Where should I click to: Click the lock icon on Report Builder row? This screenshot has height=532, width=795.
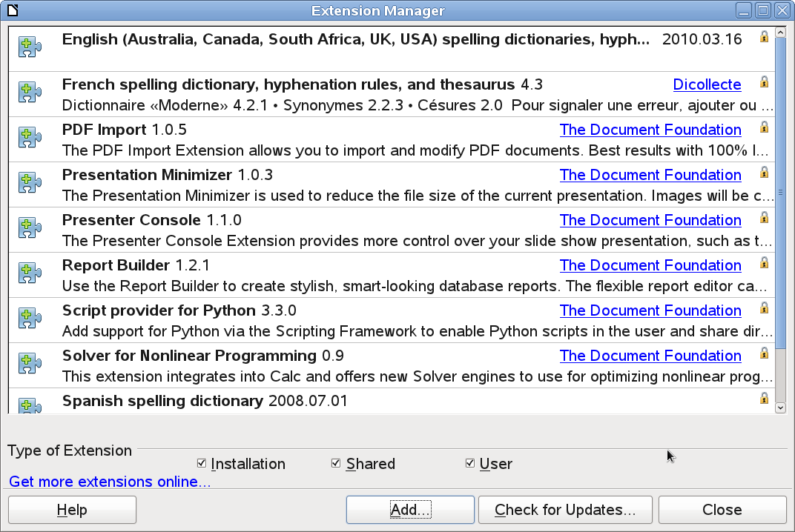point(764,262)
